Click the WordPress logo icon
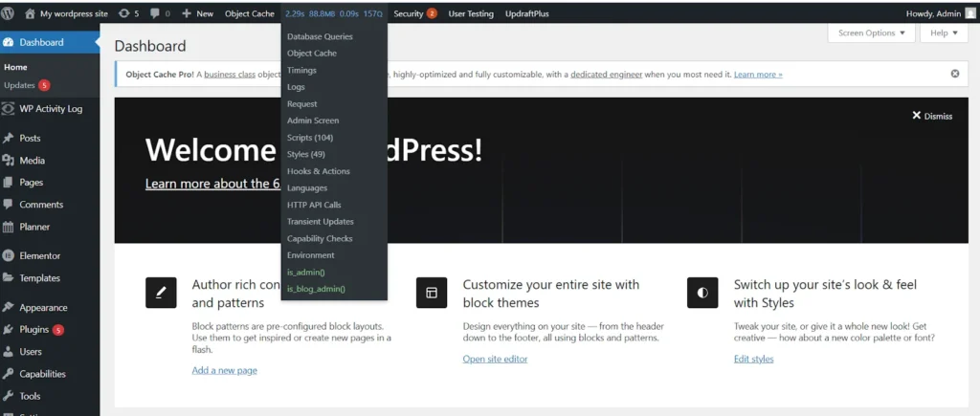980x416 pixels. (8, 13)
